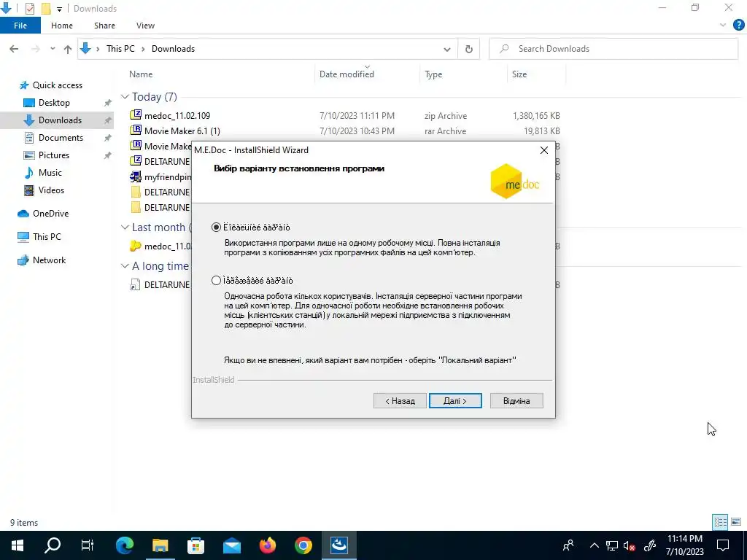Click the Назад back button
This screenshot has width=747, height=560.
[400, 401]
